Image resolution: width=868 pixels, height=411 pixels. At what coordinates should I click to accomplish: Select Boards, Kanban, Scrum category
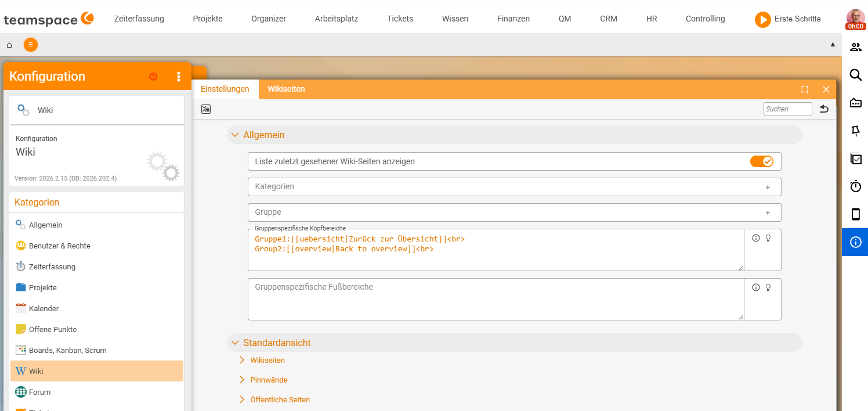[x=97, y=350]
